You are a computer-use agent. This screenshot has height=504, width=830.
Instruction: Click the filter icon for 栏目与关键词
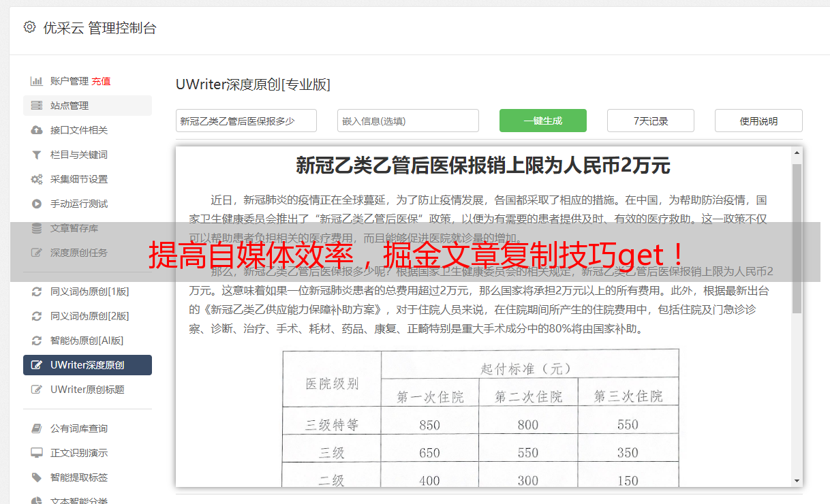click(x=37, y=155)
